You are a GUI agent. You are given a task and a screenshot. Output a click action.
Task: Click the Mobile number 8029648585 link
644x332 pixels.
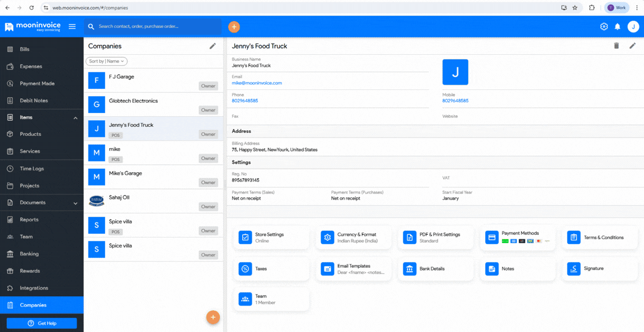[x=455, y=101]
